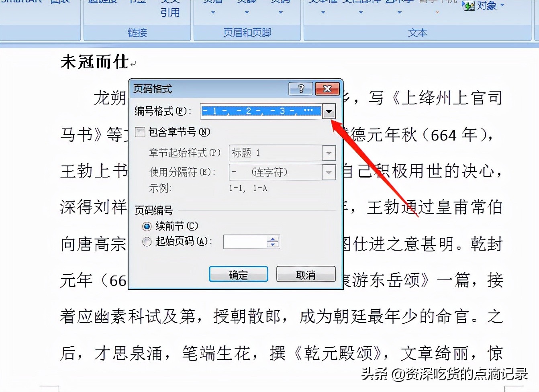Confirm with the 确定 button

(x=238, y=274)
